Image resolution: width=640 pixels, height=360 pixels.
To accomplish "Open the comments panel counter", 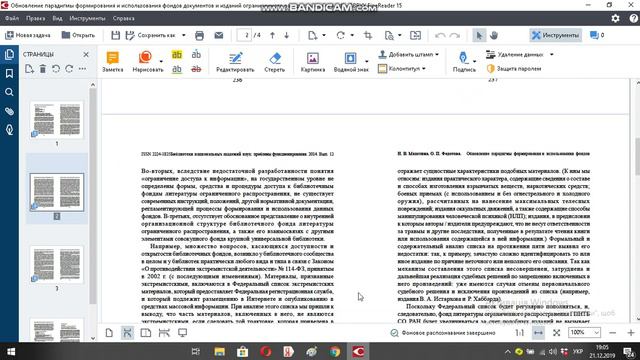I will pos(597,36).
